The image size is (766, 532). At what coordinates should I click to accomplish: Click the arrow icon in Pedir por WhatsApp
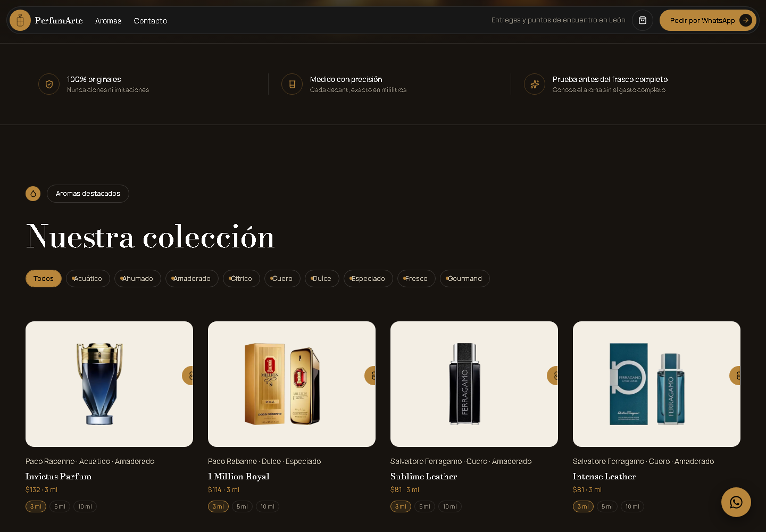click(x=746, y=20)
